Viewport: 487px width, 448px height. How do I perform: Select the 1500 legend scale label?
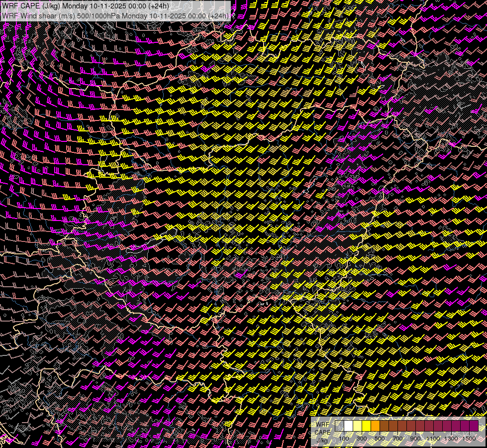[469, 439]
